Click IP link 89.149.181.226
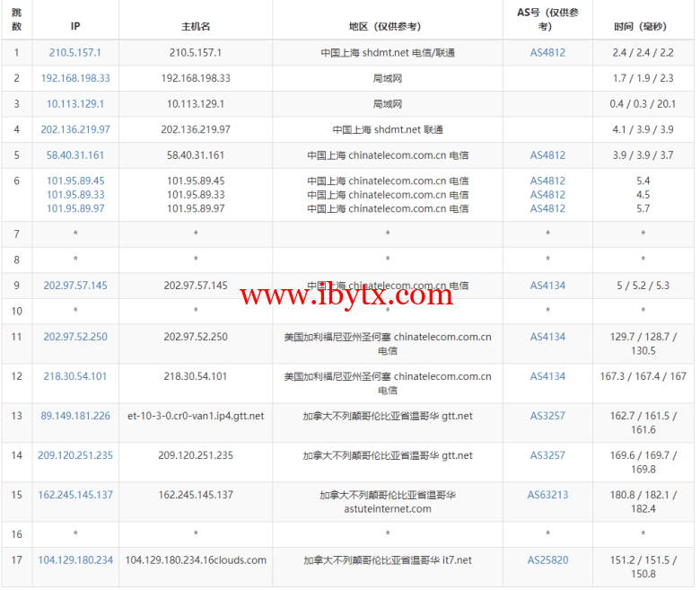 point(75,416)
